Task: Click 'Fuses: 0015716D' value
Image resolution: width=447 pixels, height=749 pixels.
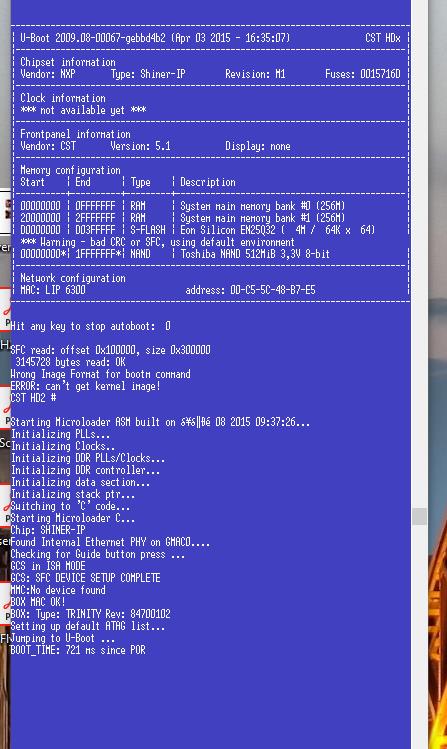Action: tap(363, 74)
